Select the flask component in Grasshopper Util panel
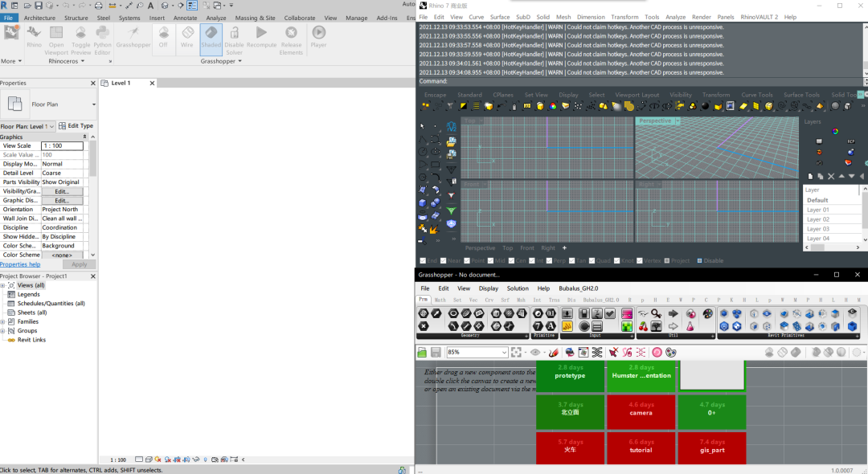868x474 pixels. pyautogui.click(x=690, y=326)
